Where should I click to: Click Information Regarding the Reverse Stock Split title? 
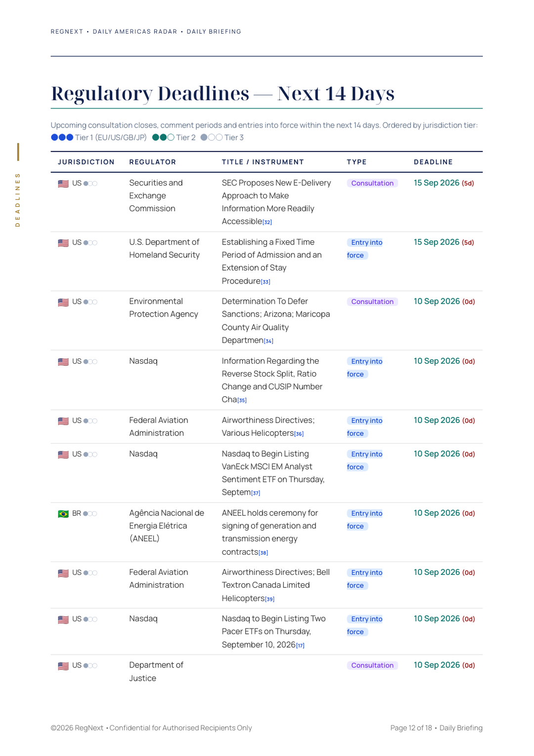tap(272, 380)
